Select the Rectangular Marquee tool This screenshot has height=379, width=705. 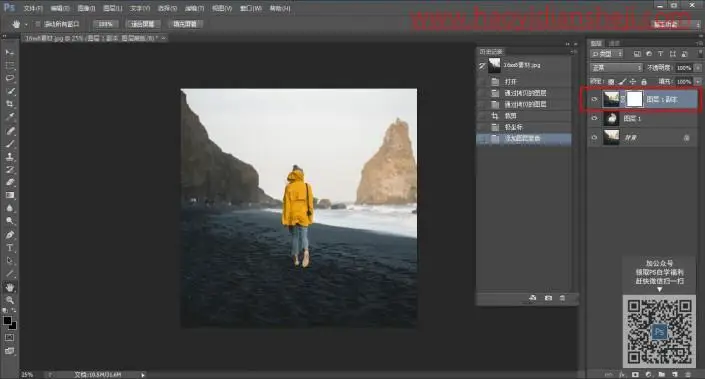(9, 66)
